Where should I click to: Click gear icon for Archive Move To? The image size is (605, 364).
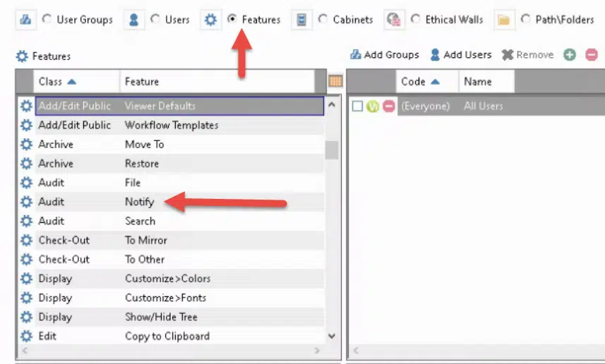(x=26, y=144)
